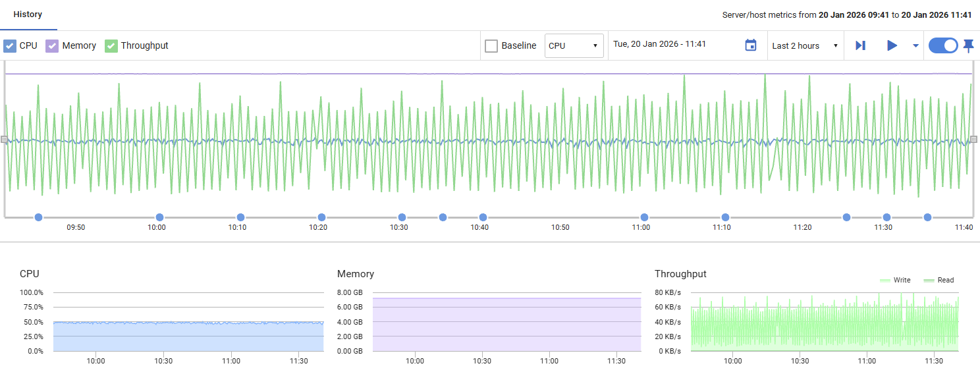Image resolution: width=980 pixels, height=376 pixels.
Task: Click the skip-to-latest playback icon
Action: click(x=860, y=45)
